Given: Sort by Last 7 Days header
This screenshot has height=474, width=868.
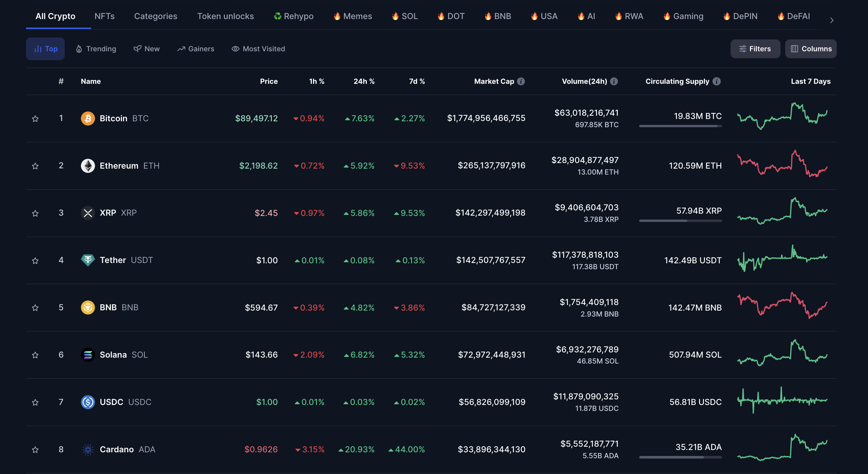Looking at the screenshot, I should (810, 81).
